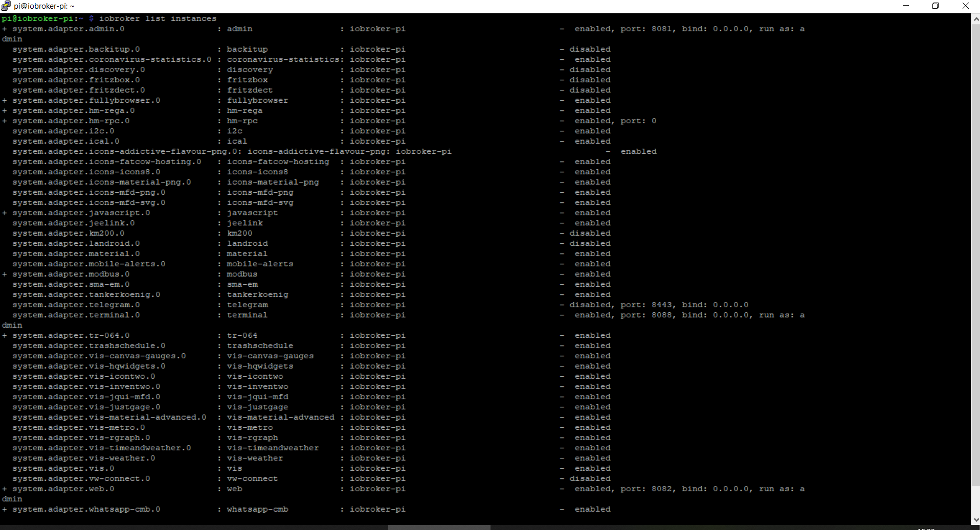Select 'system.adapter.whatsapp-cmb.0' entry
Viewport: 980px width, 530px height.
coord(86,510)
